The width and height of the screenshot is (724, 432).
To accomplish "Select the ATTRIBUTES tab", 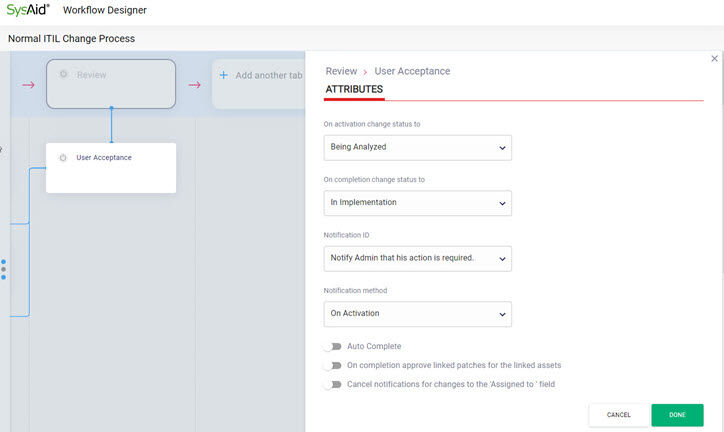I will 354,89.
